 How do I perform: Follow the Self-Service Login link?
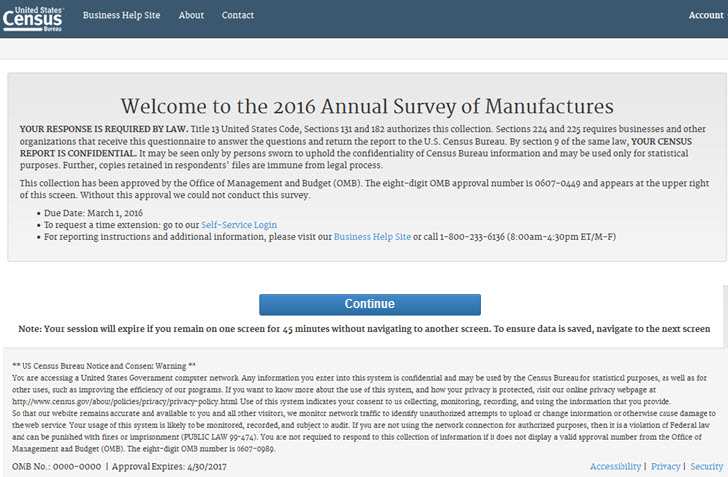tap(239, 225)
